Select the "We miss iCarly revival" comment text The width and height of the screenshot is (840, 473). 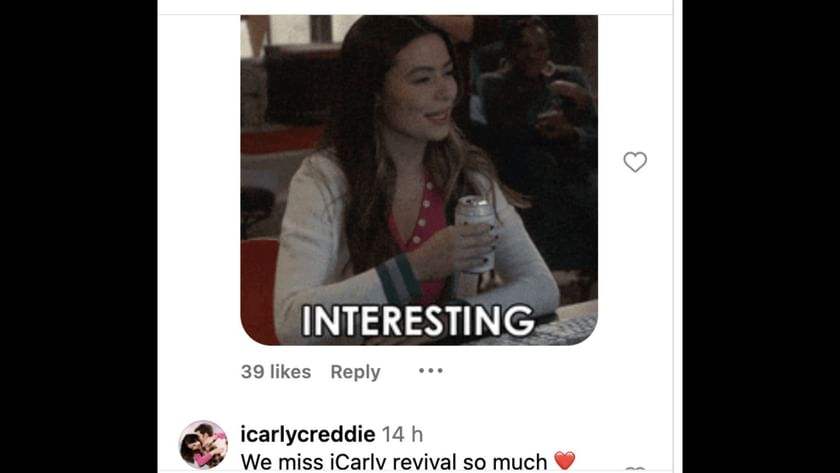click(x=394, y=462)
